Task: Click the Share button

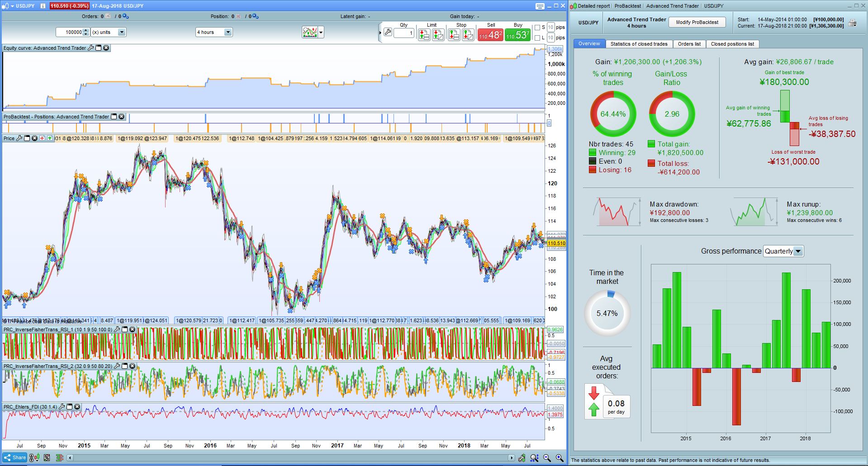Action: (x=15, y=458)
